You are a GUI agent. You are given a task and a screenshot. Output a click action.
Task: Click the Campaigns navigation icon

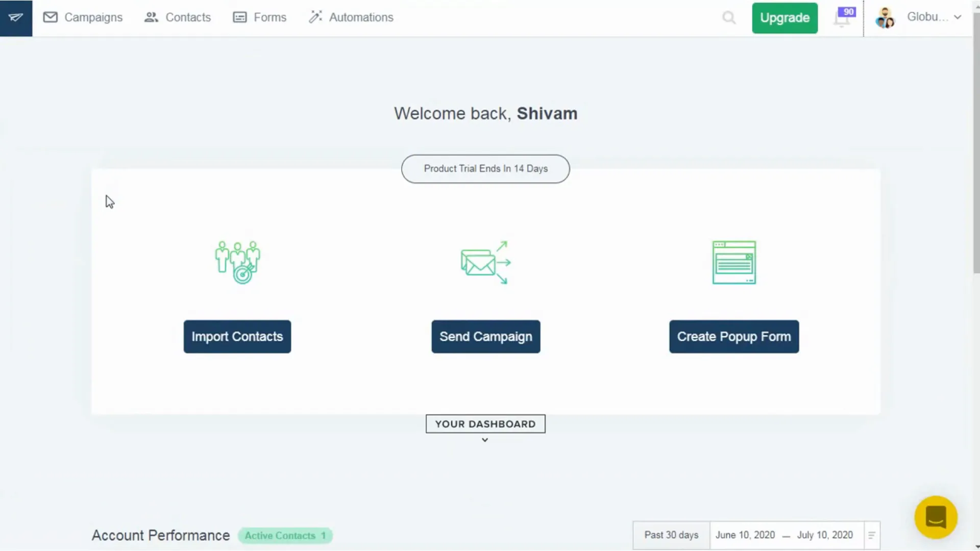[51, 17]
